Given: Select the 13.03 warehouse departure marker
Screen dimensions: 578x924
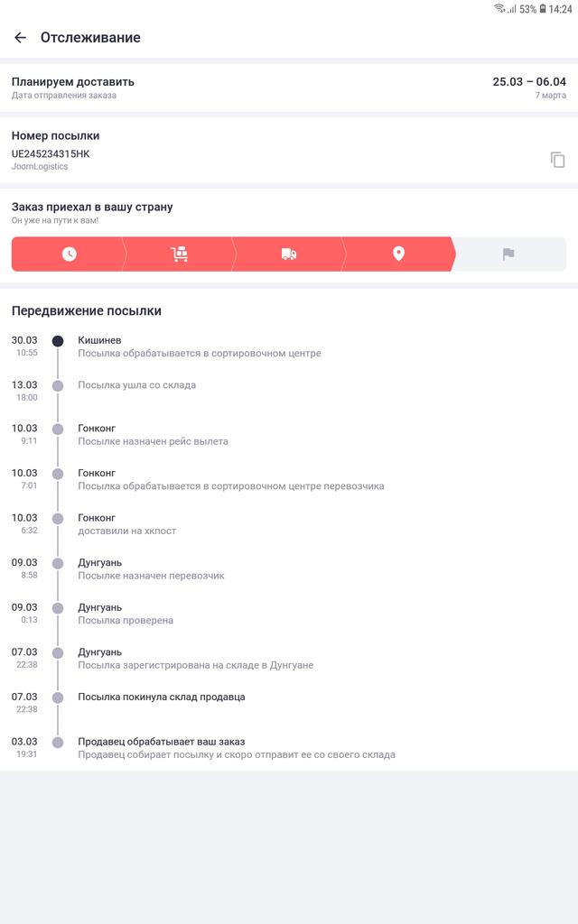Looking at the screenshot, I should point(58,386).
